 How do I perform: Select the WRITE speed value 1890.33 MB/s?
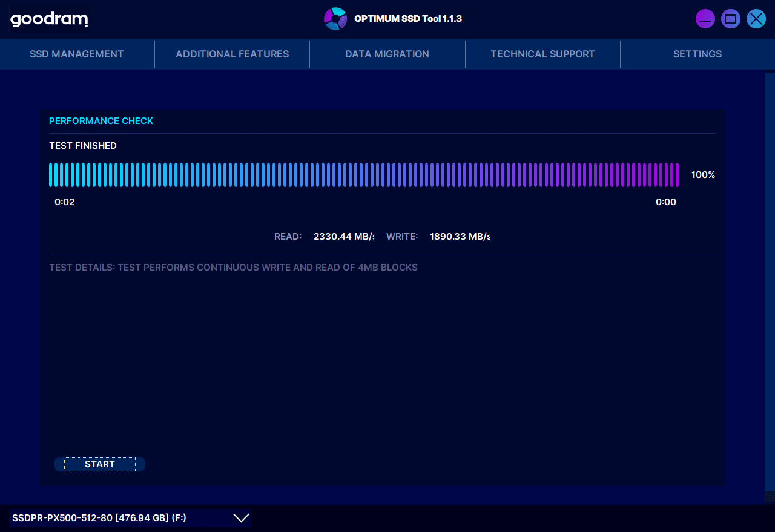(x=460, y=237)
